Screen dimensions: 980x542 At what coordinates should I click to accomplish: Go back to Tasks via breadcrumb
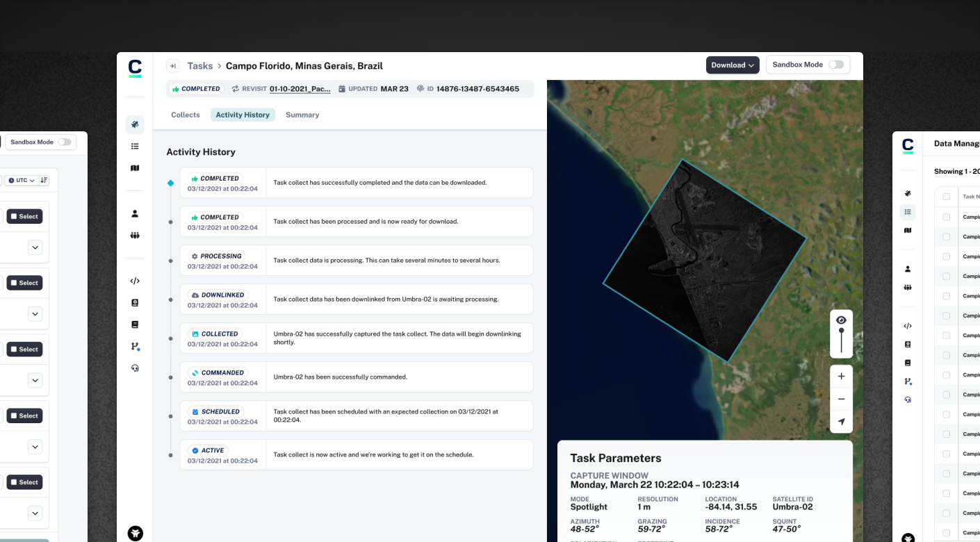pos(200,66)
